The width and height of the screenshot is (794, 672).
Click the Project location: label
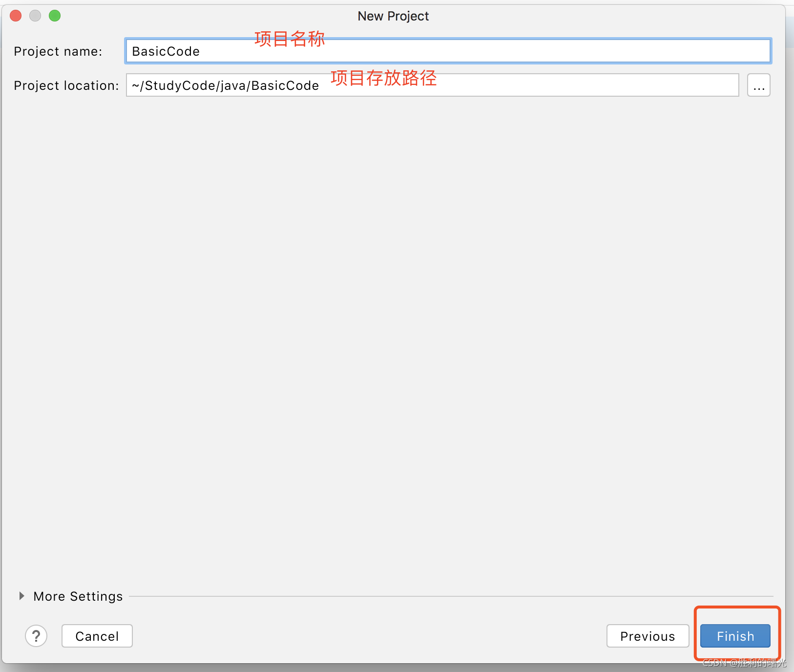(66, 85)
